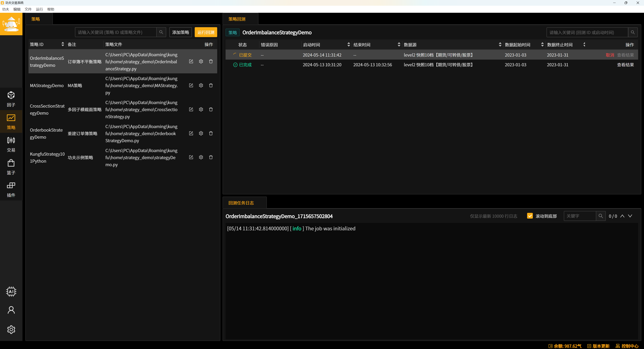This screenshot has height=349, width=644.
Task: Open the 因子 factor sidebar section
Action: 11,99
